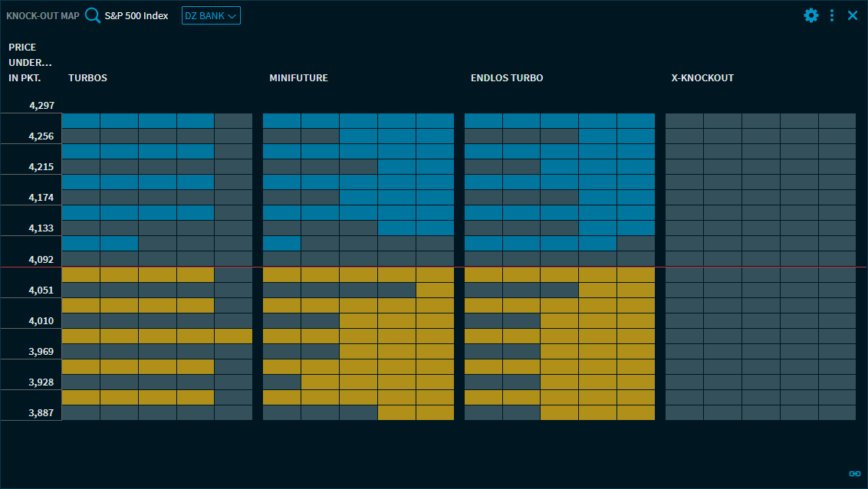Select top-left gray cell in X-KNOCKOUT grid
The image size is (868, 489).
tap(684, 121)
